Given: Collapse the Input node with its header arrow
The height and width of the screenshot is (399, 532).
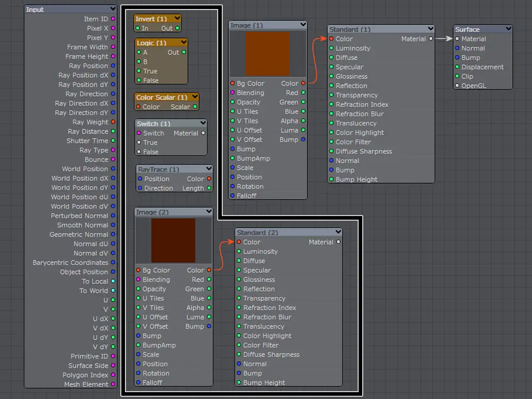Looking at the screenshot, I should [x=112, y=9].
